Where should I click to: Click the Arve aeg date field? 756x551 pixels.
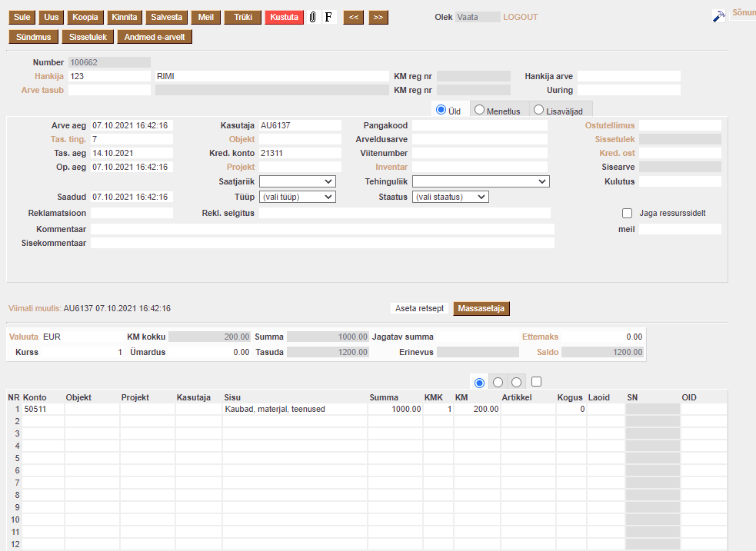[132, 125]
